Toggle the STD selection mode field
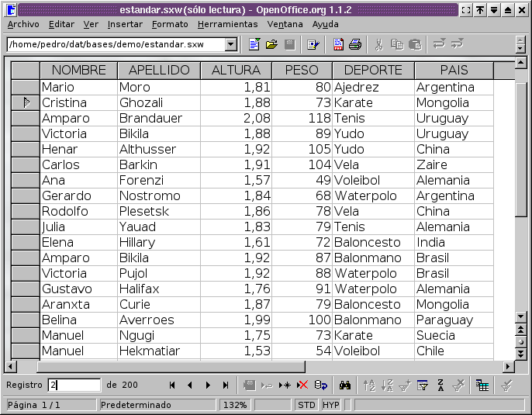Image resolution: width=532 pixels, height=415 pixels. [306, 405]
